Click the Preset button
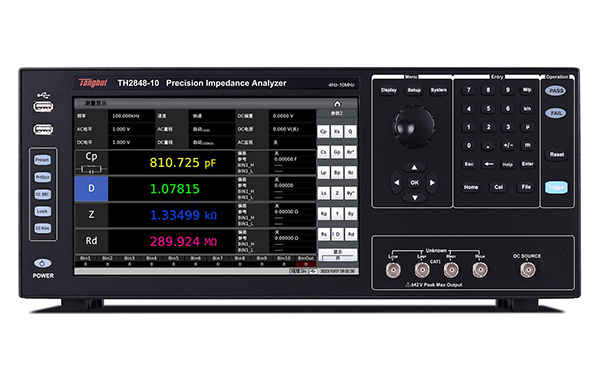 pyautogui.click(x=42, y=160)
